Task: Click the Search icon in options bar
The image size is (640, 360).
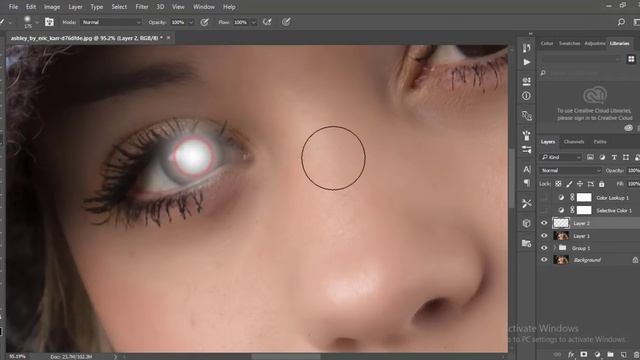Action: tap(621, 22)
